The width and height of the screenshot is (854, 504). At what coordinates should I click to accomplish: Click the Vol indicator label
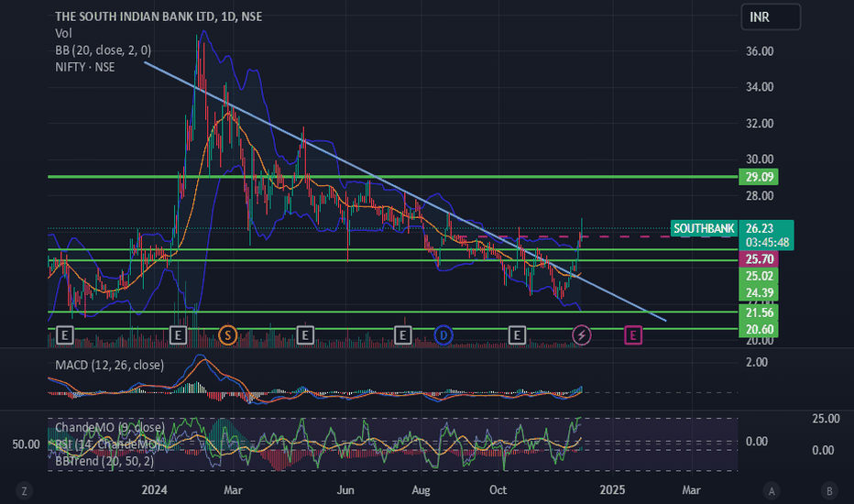[x=63, y=33]
